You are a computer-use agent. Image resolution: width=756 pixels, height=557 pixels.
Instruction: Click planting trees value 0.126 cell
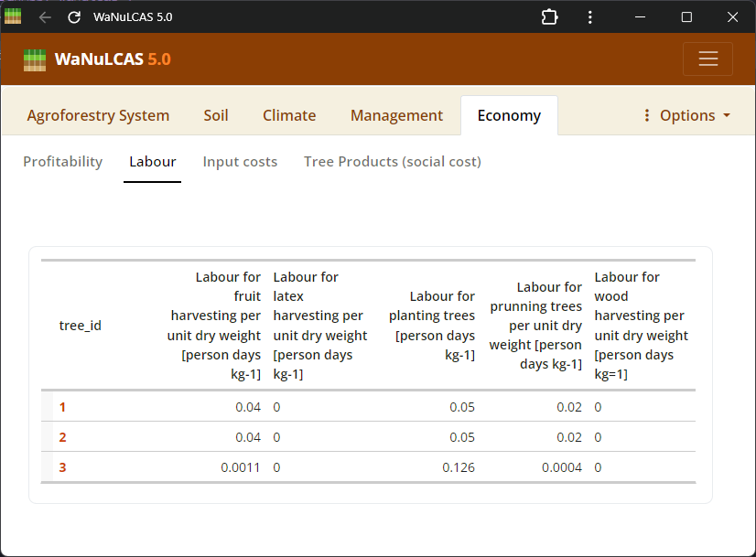[x=458, y=467]
